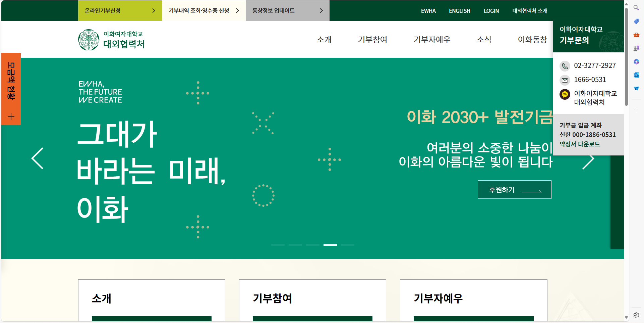This screenshot has width=644, height=323.
Task: Click number 1666-0531
Action: [x=590, y=80]
